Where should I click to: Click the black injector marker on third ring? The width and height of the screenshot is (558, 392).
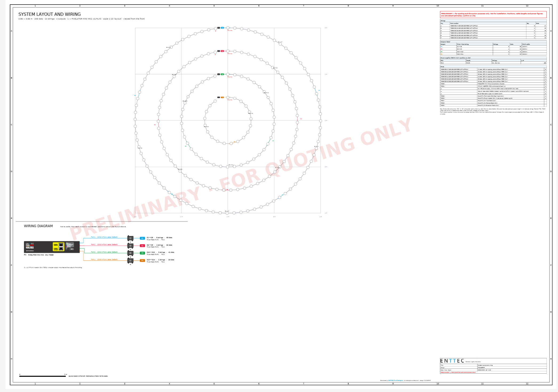point(219,74)
